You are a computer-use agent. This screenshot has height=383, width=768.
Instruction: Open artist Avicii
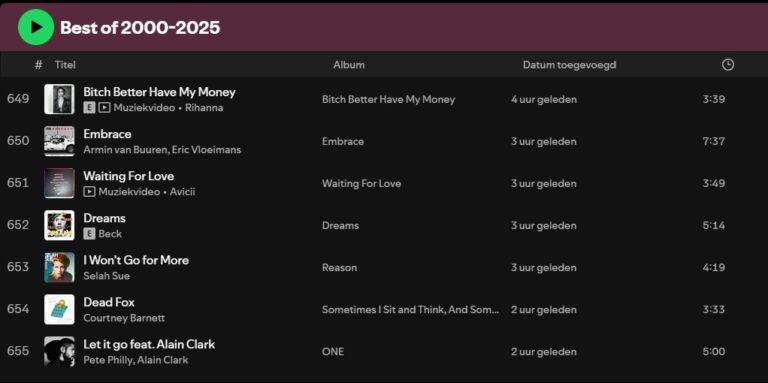pyautogui.click(x=182, y=192)
